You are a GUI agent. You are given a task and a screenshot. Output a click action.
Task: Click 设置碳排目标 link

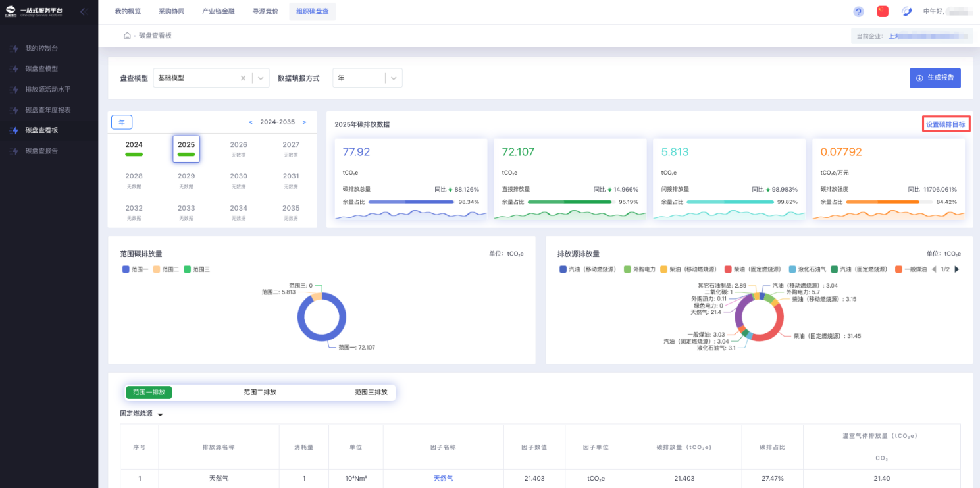[945, 124]
